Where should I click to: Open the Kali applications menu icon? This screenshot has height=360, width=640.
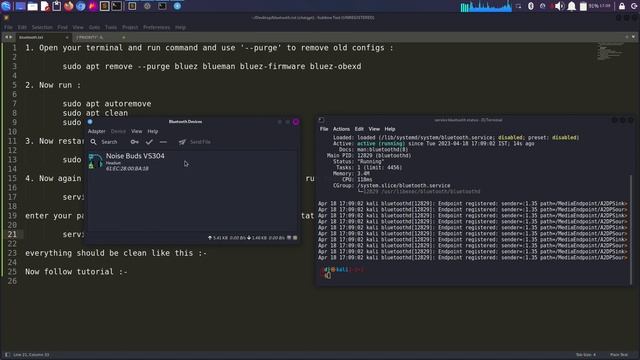(6, 6)
